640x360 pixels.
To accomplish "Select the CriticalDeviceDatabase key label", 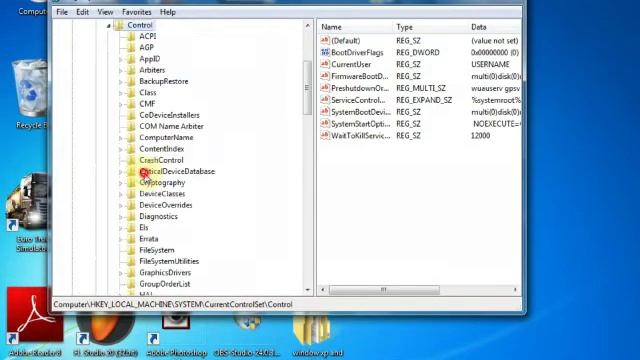I will coord(177,171).
